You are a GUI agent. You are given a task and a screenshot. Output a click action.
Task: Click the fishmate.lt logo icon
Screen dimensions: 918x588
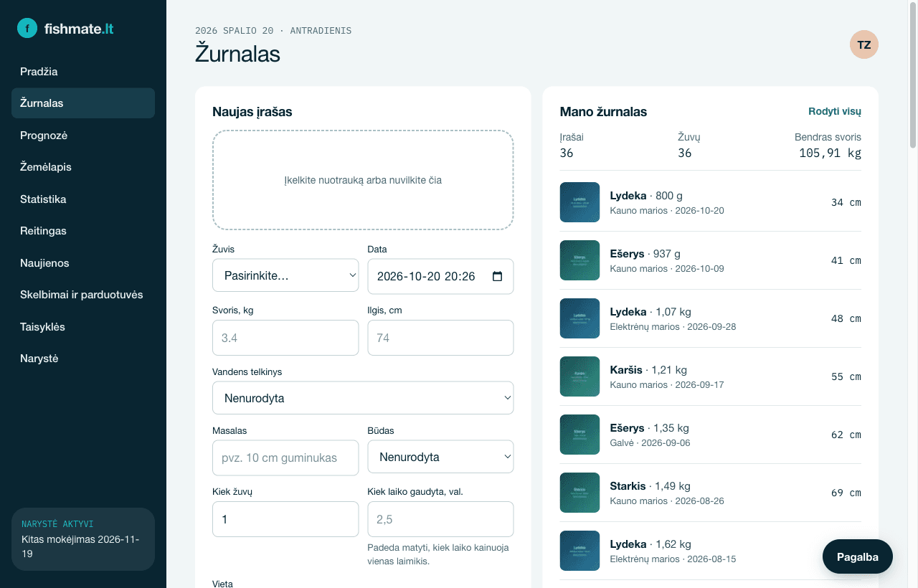[x=27, y=29]
